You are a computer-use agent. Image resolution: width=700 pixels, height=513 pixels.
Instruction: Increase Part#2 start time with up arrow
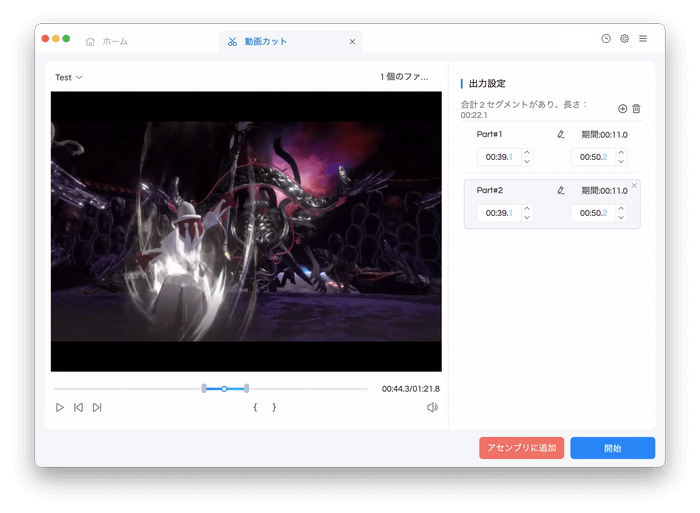[x=527, y=209]
